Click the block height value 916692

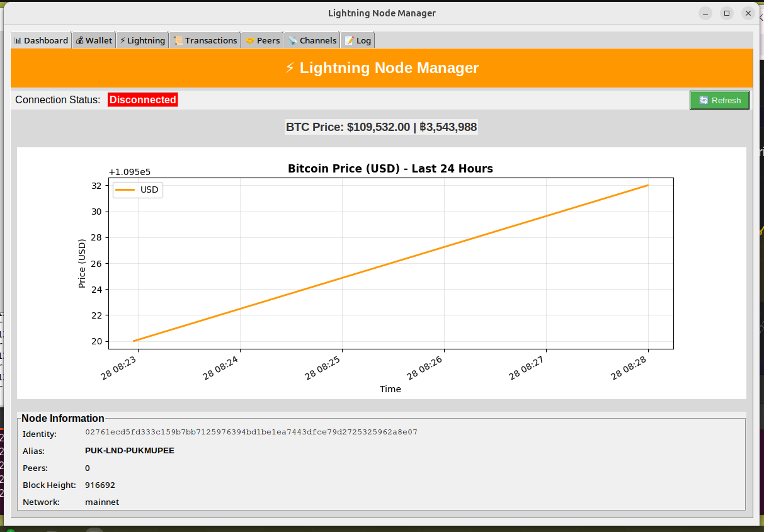coord(100,485)
